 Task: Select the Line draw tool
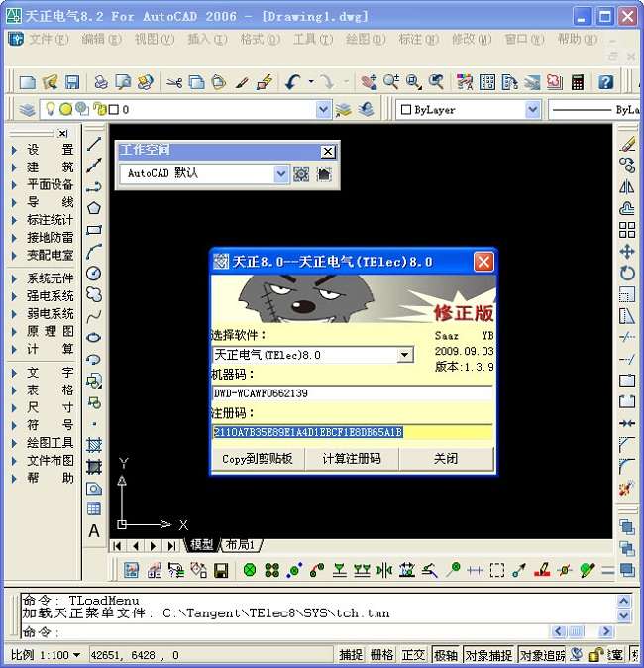[x=94, y=145]
